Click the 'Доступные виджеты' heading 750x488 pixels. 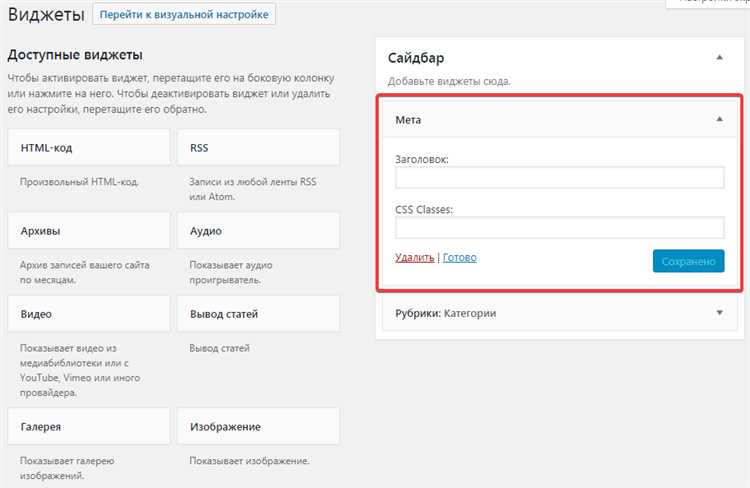click(x=75, y=55)
